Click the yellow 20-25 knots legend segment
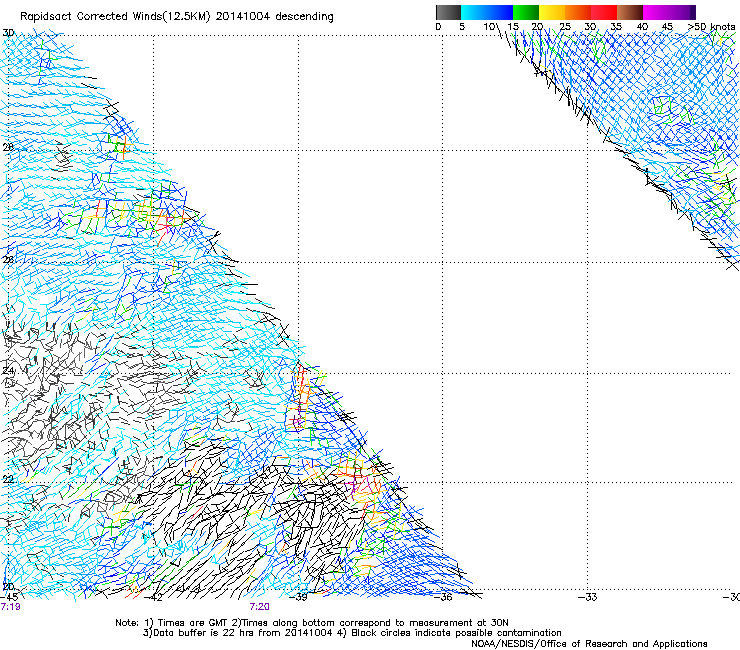Viewport: 740px width, 650px height. pos(552,12)
